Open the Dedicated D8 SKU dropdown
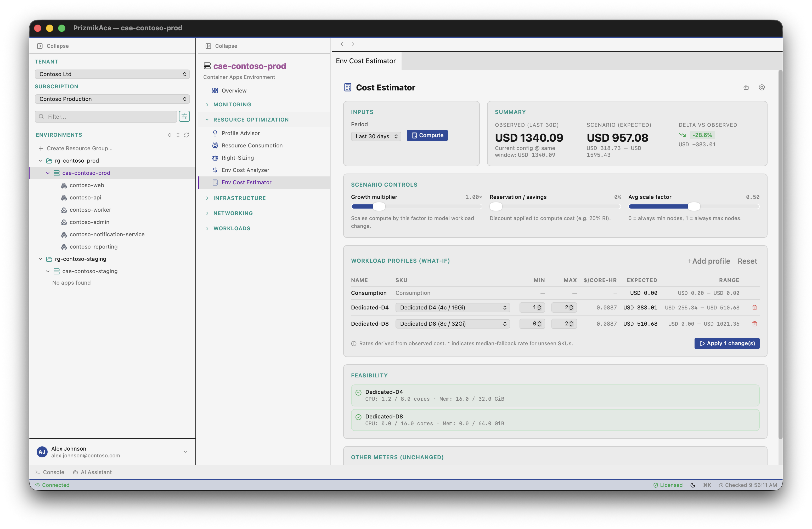The image size is (812, 529). [453, 324]
